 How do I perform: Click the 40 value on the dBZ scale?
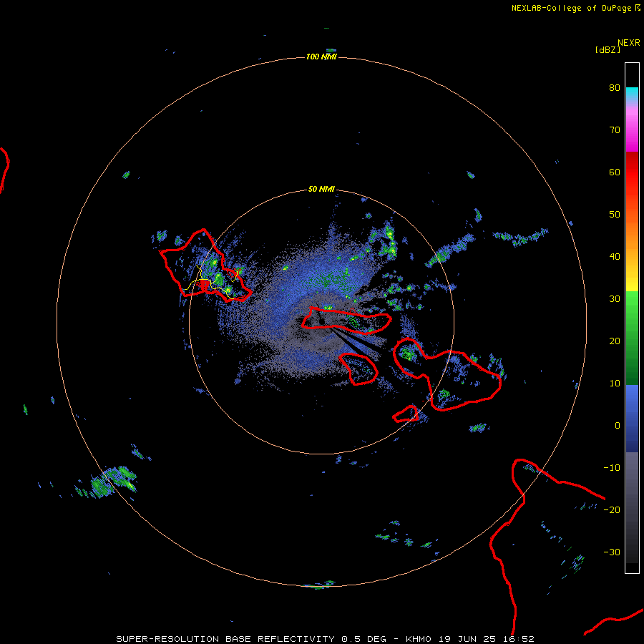point(615,257)
